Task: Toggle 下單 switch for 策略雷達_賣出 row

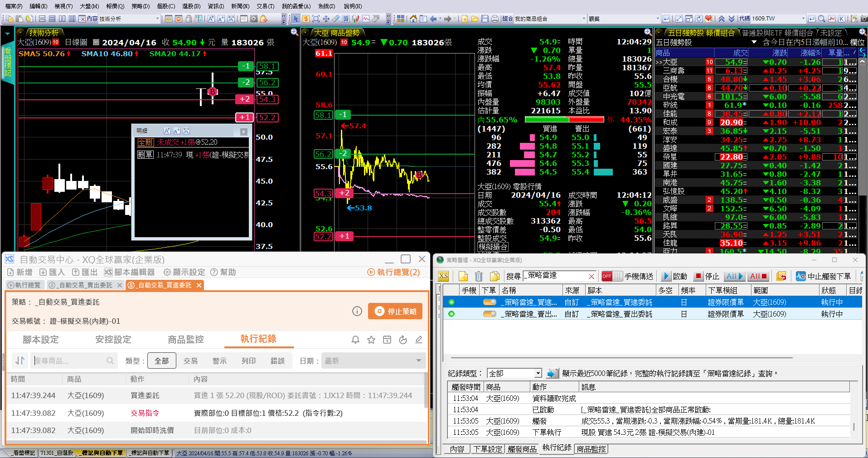Action: [490, 314]
